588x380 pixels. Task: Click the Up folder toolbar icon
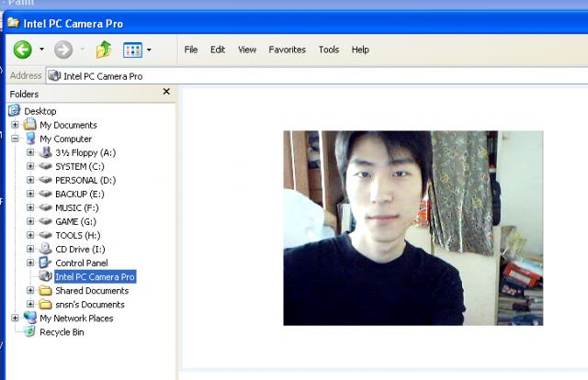point(104,50)
